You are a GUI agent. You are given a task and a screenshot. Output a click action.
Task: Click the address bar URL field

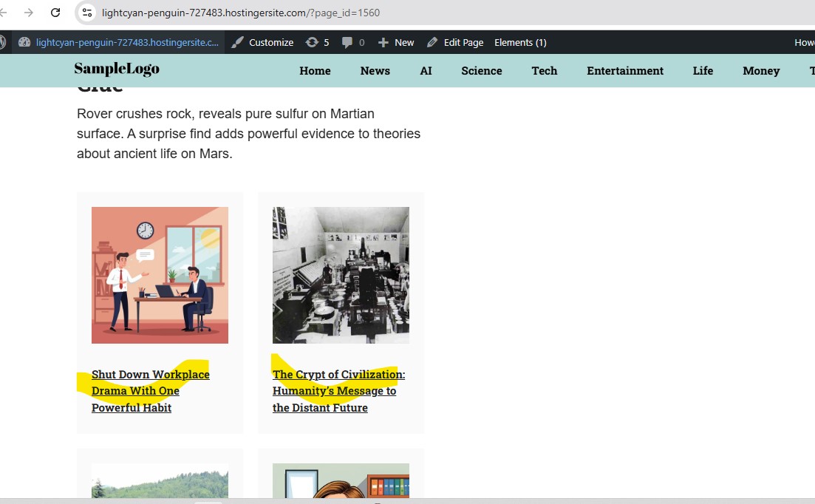click(x=241, y=13)
